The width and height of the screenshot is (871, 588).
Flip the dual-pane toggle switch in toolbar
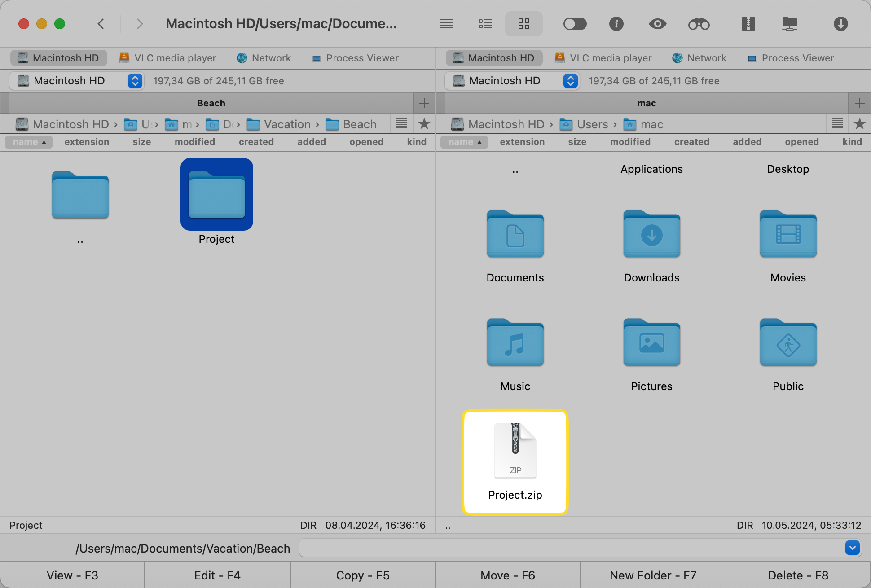point(575,24)
